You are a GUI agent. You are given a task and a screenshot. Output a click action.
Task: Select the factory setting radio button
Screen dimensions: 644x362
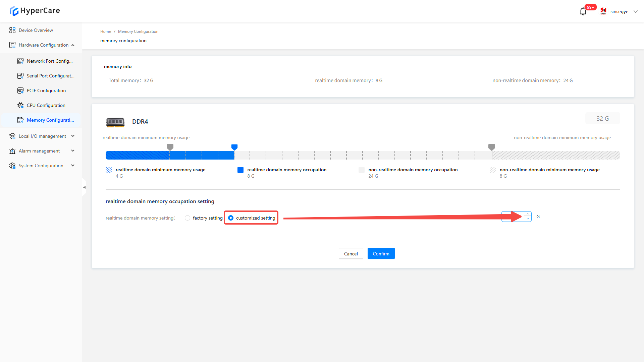(187, 218)
